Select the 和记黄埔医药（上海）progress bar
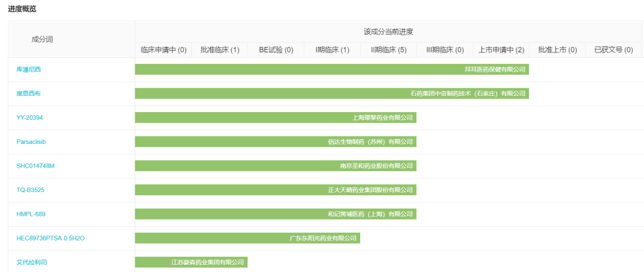The image size is (644, 272). (275, 214)
